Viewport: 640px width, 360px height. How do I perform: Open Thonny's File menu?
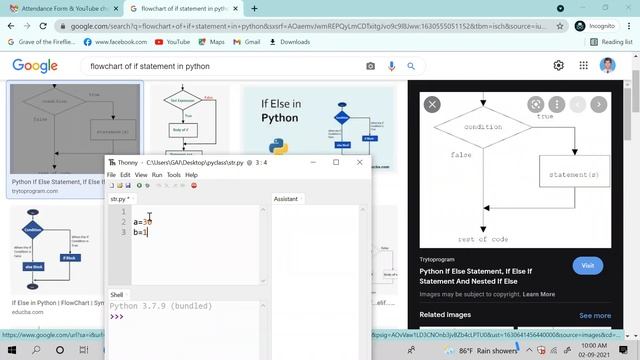coord(111,175)
